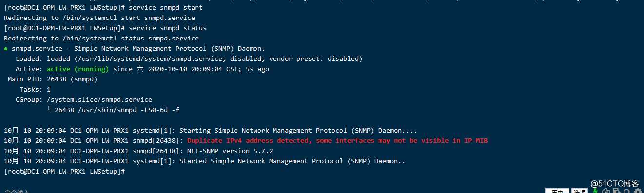The height and width of the screenshot is (193, 644).
Task: Click the red Duplicate IPv4 address warning
Action: coord(337,141)
